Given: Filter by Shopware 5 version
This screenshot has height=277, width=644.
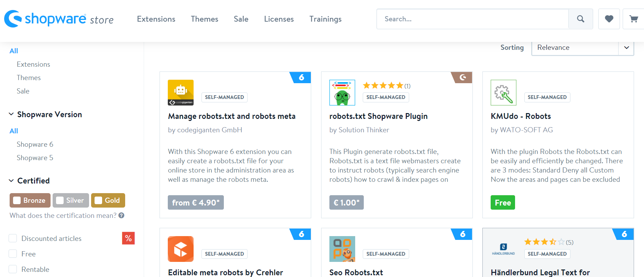Looking at the screenshot, I should pyautogui.click(x=35, y=158).
